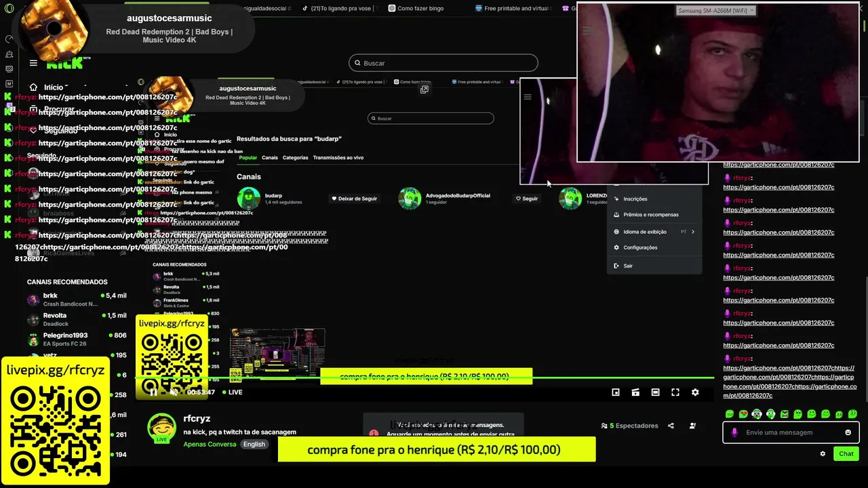Click the rfcryz channel name
868x488 pixels.
(197, 419)
